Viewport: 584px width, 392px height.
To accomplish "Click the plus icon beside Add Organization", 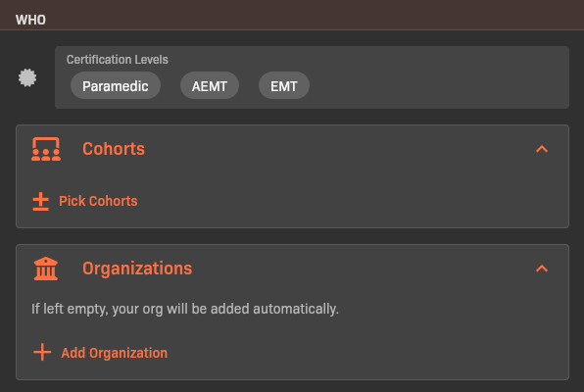I will pyautogui.click(x=42, y=352).
